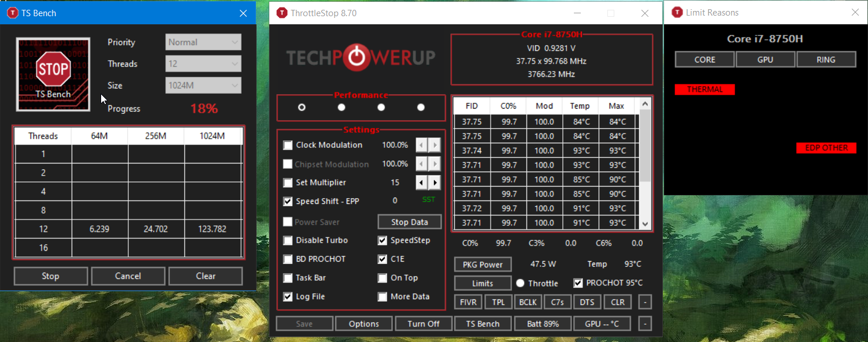Click the ThrottleStop title bar icon
868x342 pixels.
[x=281, y=13]
